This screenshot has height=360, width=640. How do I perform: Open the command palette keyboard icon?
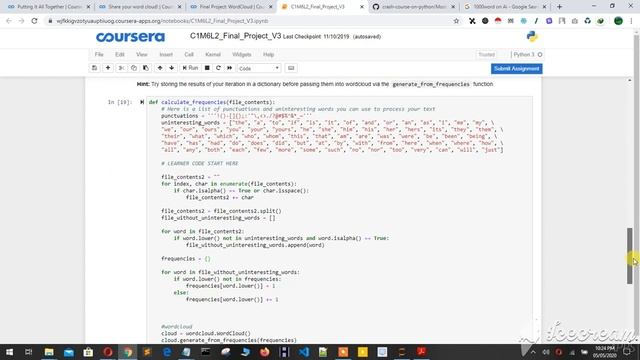[x=291, y=68]
